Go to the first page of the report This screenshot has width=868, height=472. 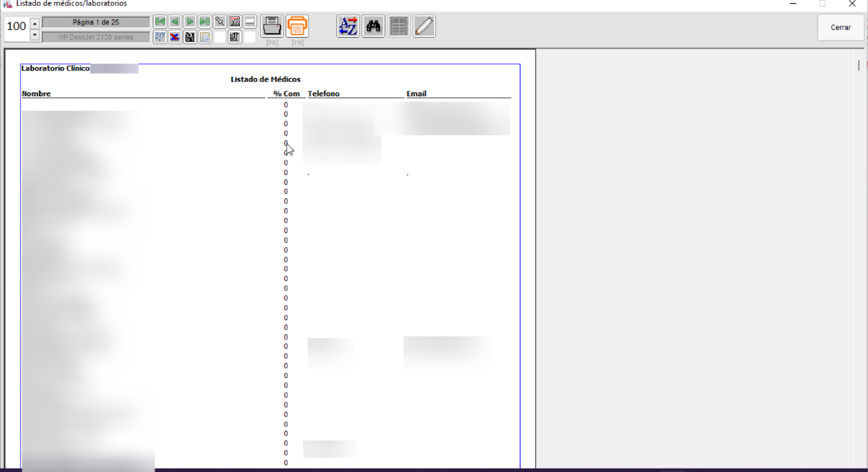coord(160,22)
